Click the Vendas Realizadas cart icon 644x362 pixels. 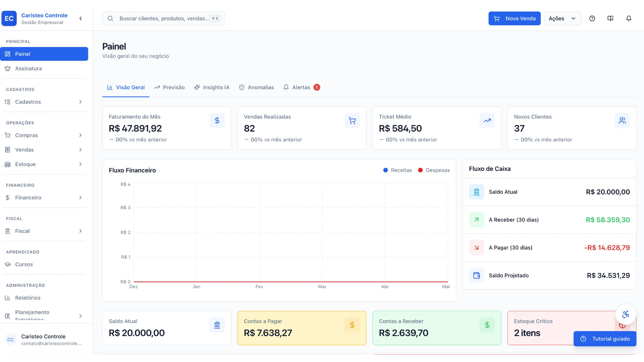coord(352,120)
